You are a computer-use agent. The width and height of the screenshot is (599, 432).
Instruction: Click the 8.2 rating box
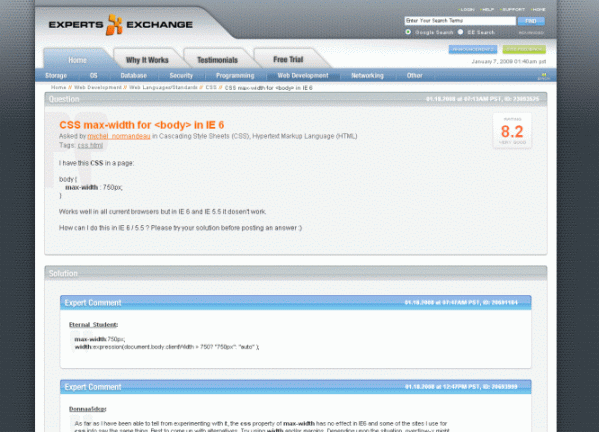[512, 131]
